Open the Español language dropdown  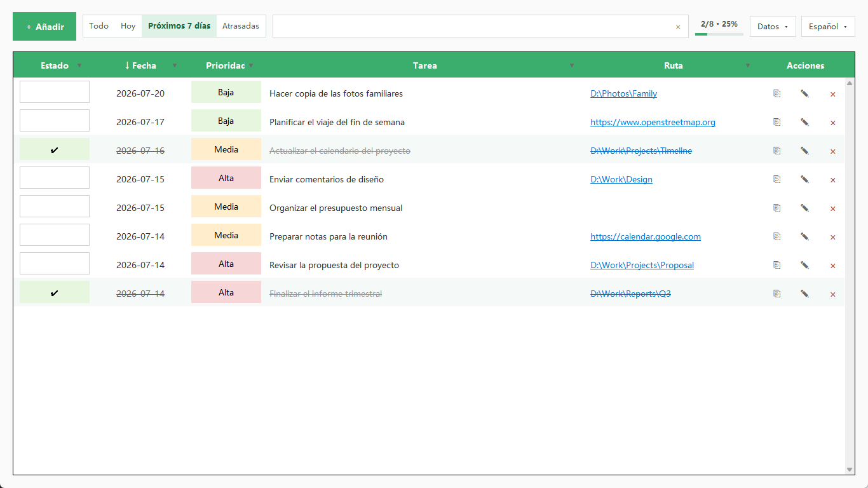coord(828,27)
